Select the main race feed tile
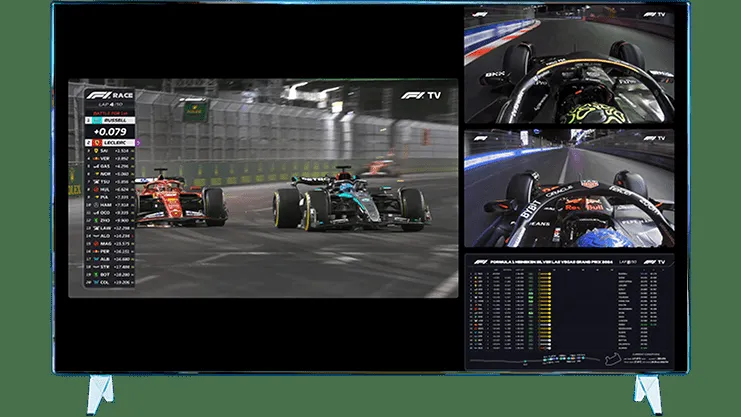Screen dimensions: 741x417 (x=263, y=188)
